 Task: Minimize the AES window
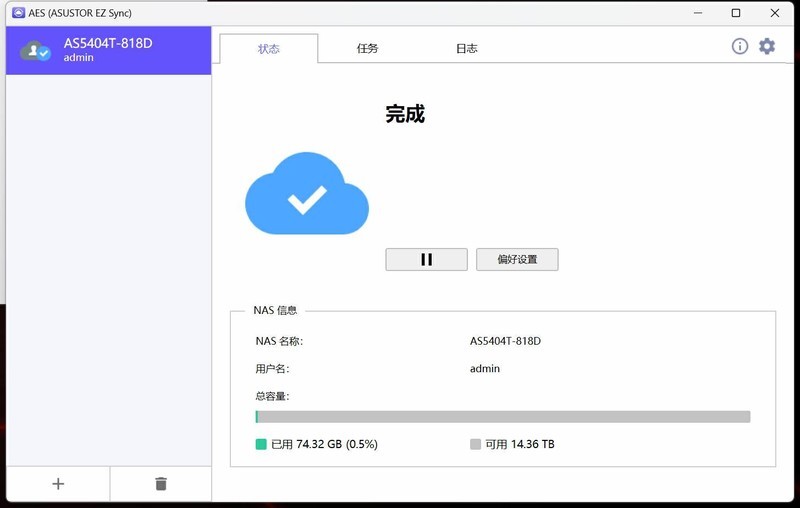(698, 13)
